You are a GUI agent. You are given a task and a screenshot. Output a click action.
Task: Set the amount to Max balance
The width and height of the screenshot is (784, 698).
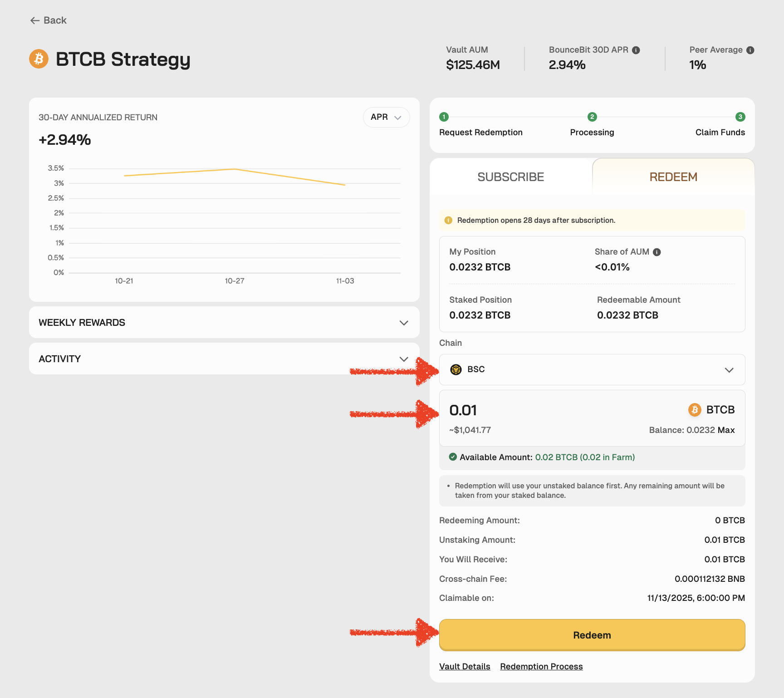pos(726,430)
